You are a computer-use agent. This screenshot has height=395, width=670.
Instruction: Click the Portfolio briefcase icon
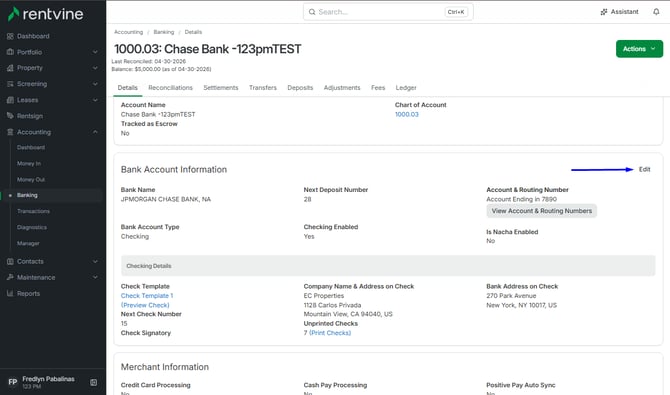pyautogui.click(x=10, y=52)
